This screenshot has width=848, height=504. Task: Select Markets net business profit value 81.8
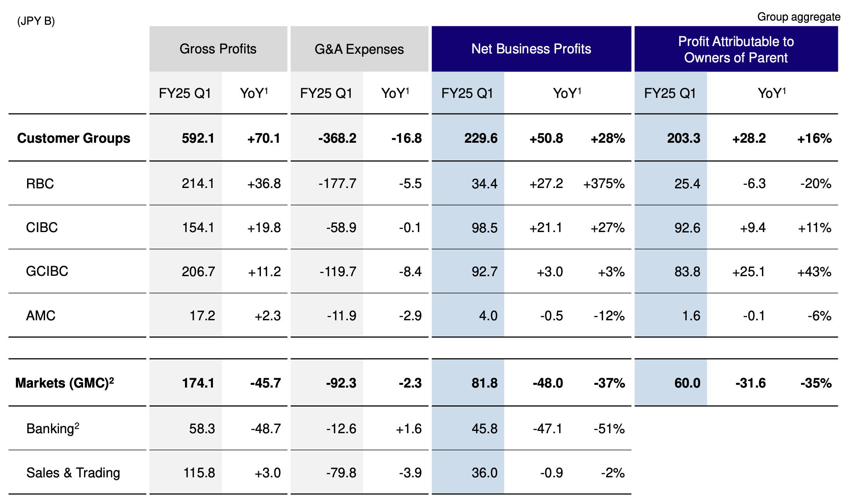484,383
